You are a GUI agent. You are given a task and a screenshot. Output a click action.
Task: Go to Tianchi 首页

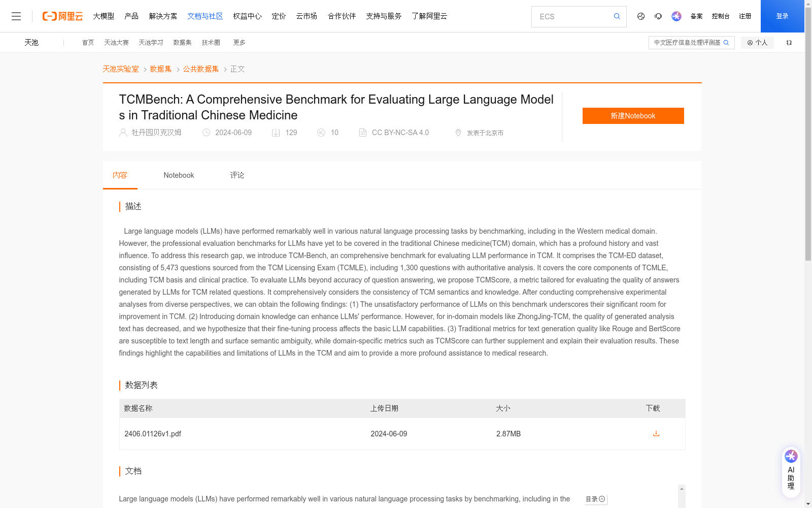point(88,43)
